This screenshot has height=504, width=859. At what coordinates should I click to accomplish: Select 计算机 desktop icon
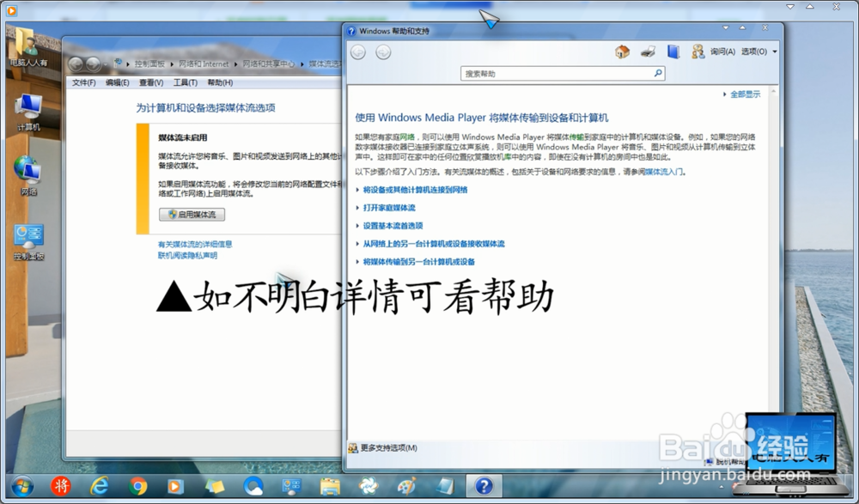[x=28, y=112]
